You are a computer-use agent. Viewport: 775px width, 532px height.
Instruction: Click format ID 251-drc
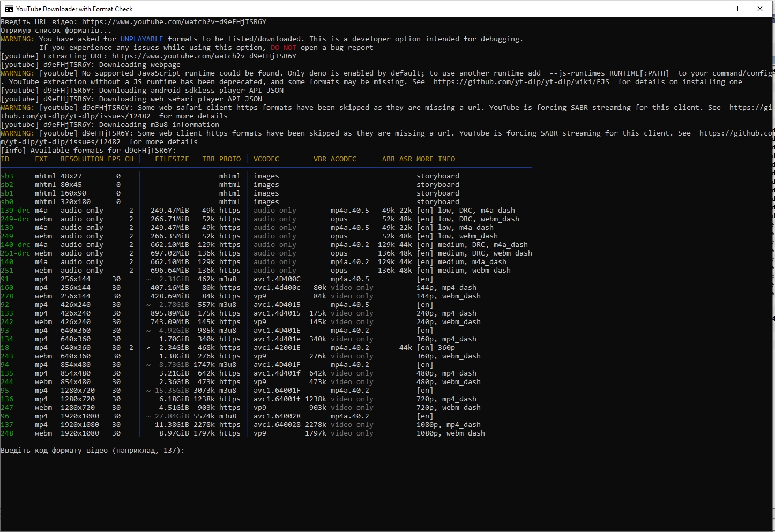click(16, 253)
